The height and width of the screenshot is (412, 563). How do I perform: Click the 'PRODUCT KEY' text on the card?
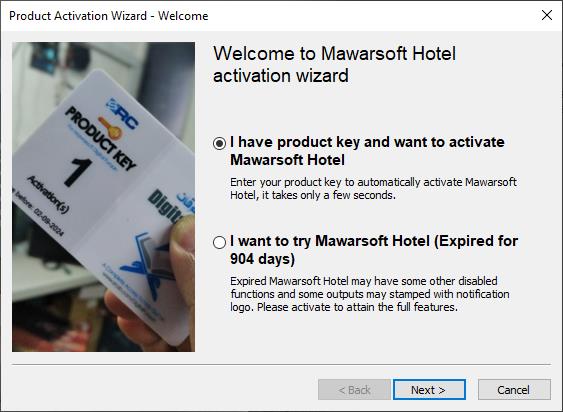101,138
